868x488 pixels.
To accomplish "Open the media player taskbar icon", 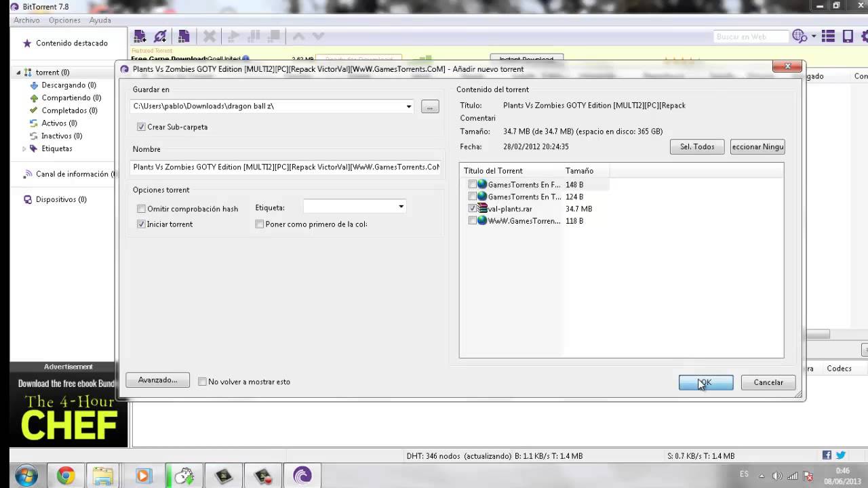I will click(x=142, y=476).
